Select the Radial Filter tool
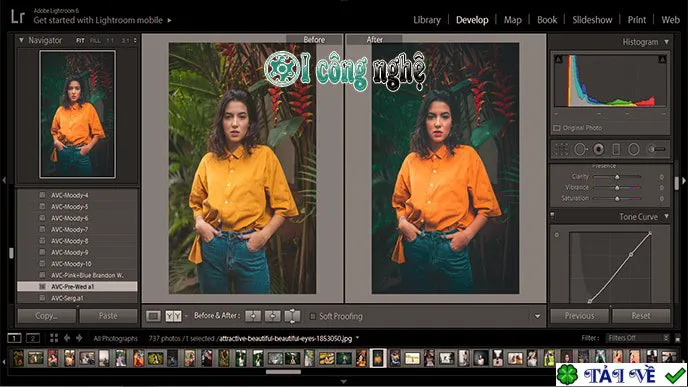Screen dimensions: 688x387 point(634,149)
